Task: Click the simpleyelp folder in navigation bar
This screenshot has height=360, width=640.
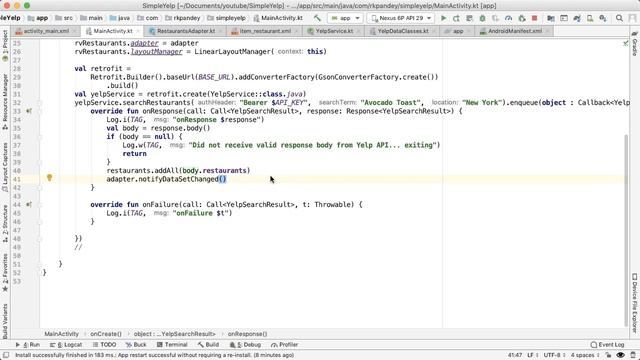Action: 227,18
